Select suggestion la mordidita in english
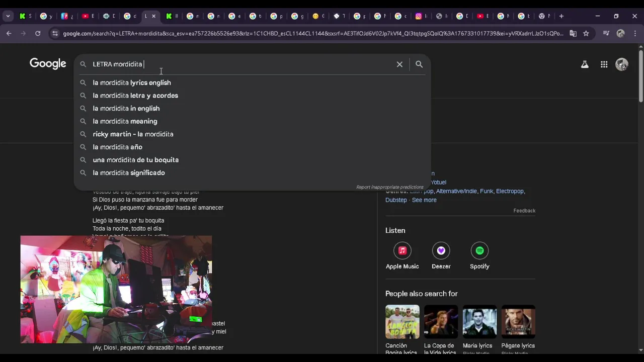Image resolution: width=644 pixels, height=362 pixels. [252, 109]
